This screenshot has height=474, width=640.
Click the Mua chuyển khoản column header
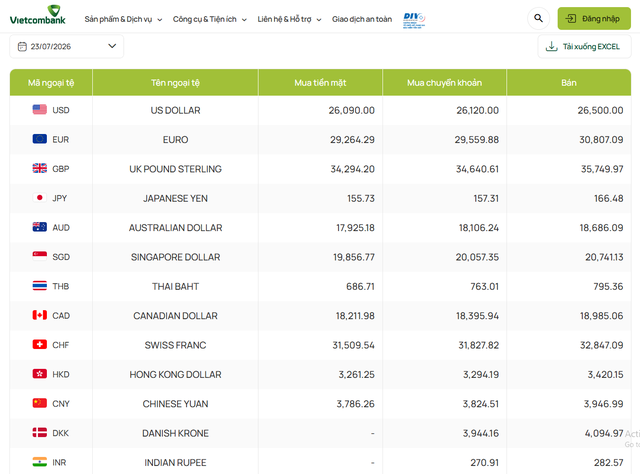[444, 82]
